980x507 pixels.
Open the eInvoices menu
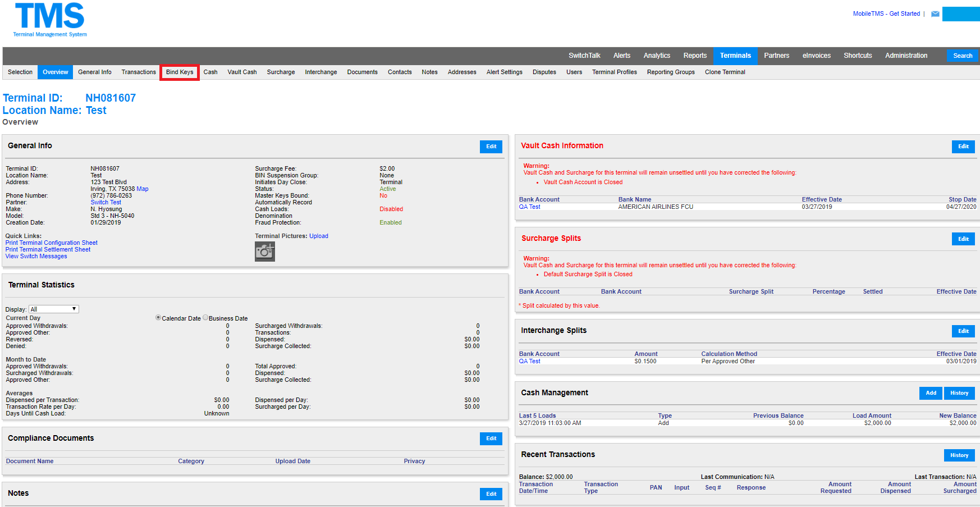tap(817, 56)
